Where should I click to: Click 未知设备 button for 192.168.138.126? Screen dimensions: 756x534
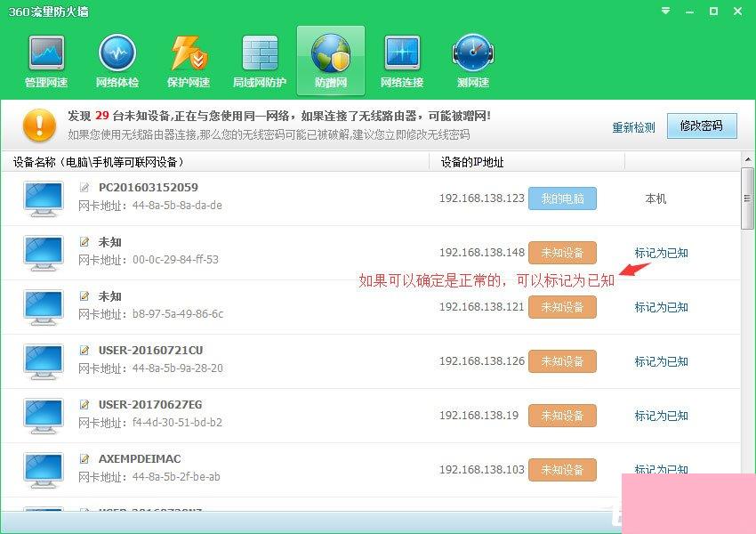point(562,361)
